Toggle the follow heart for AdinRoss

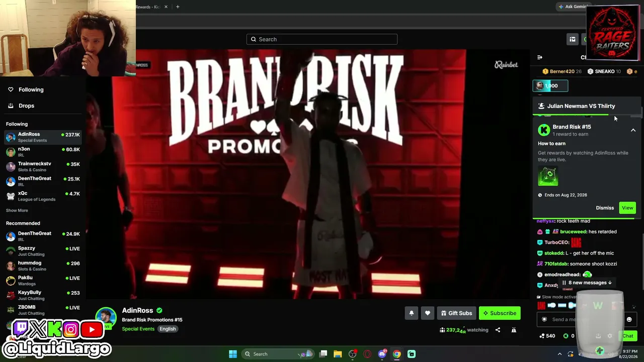428,313
